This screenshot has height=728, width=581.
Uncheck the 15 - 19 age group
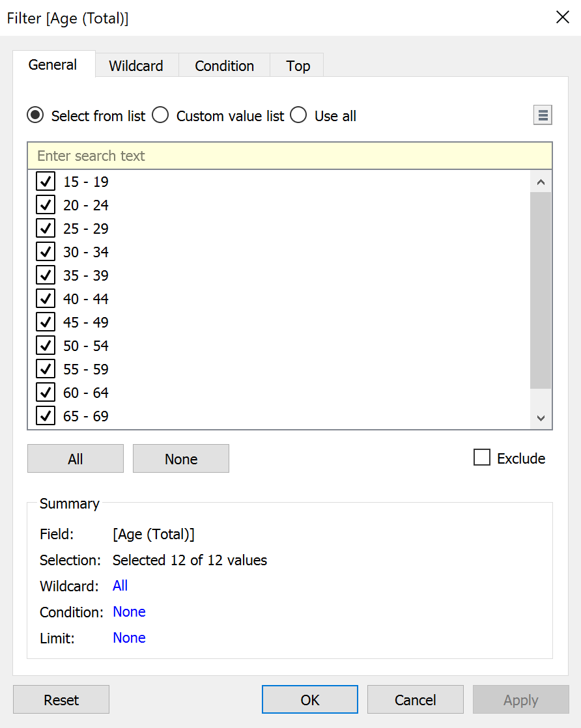pyautogui.click(x=46, y=182)
